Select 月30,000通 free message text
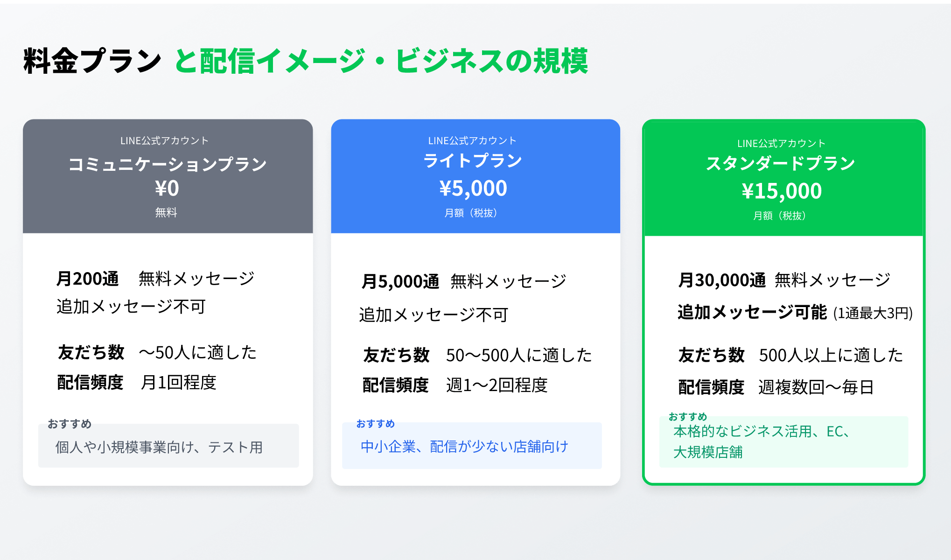Screen dimensions: 951x560 coord(784,280)
